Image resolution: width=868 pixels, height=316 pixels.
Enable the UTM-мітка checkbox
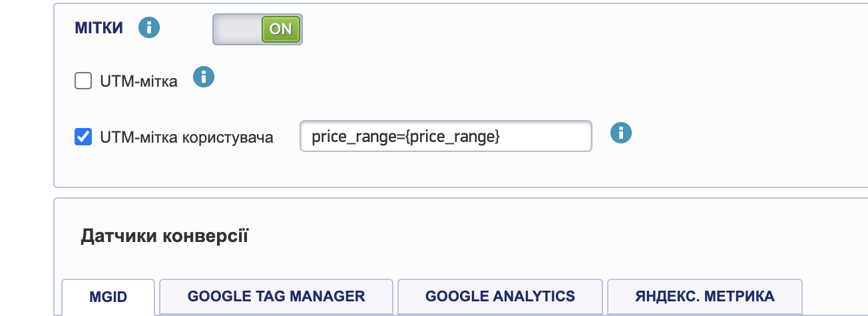[83, 81]
